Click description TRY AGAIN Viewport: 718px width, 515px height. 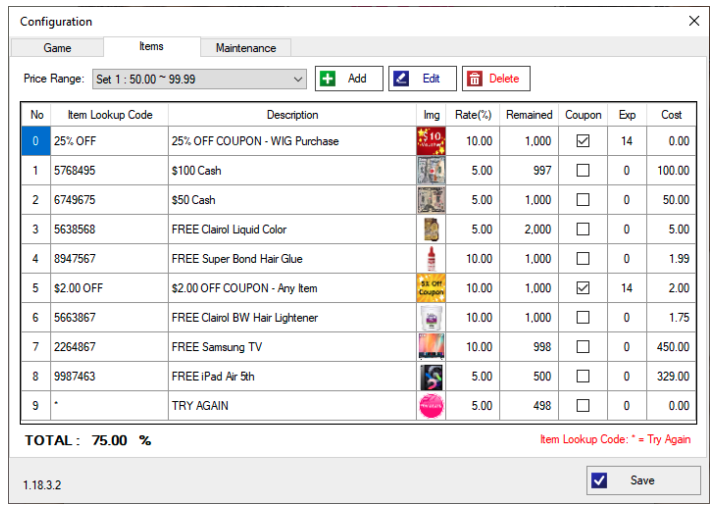click(x=200, y=406)
